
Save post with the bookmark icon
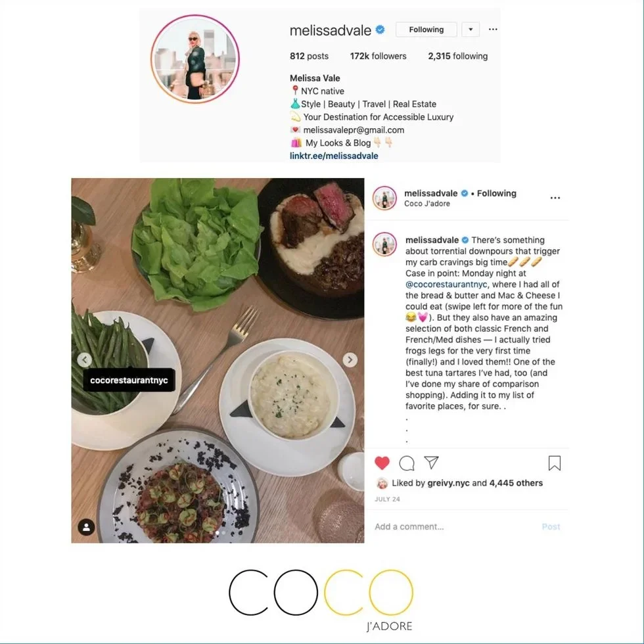(555, 463)
